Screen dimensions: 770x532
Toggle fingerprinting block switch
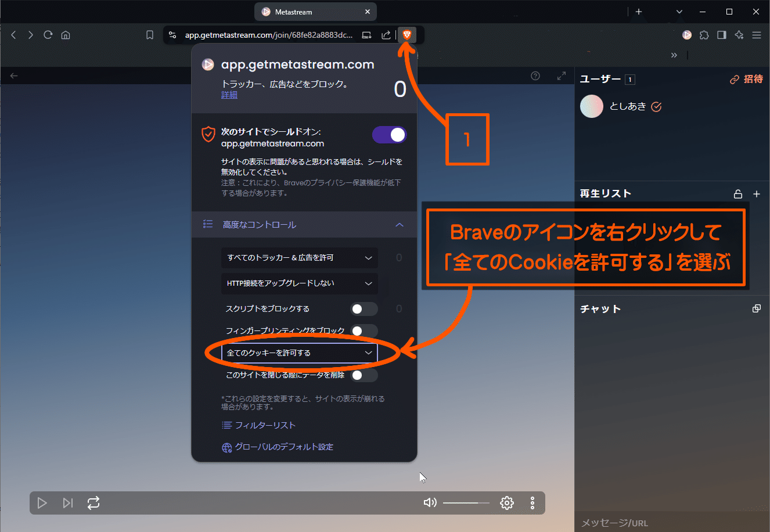(x=365, y=331)
